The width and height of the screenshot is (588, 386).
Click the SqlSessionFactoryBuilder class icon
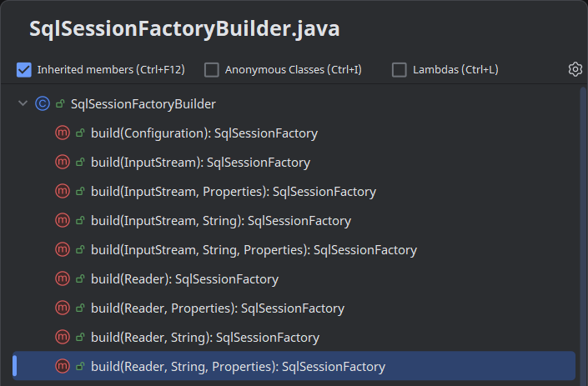pyautogui.click(x=43, y=104)
